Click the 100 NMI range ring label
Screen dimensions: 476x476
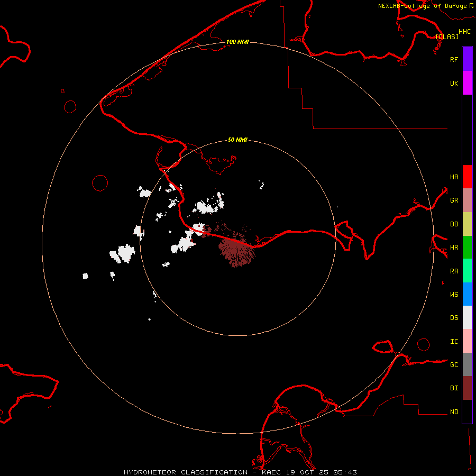point(237,42)
